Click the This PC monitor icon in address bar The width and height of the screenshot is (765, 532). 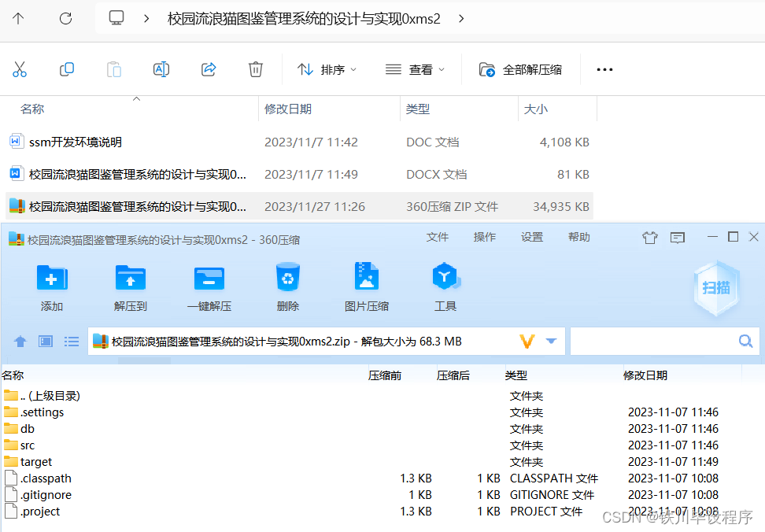pos(116,18)
